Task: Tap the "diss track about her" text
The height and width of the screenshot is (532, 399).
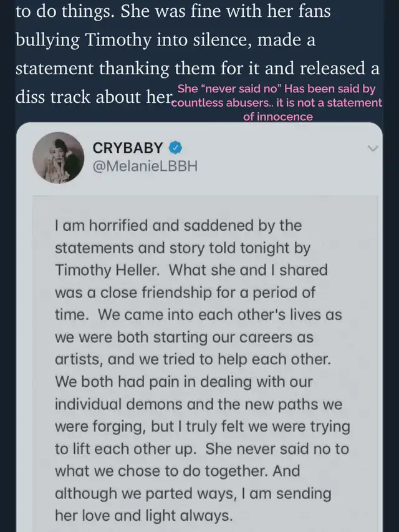Action: click(x=94, y=97)
